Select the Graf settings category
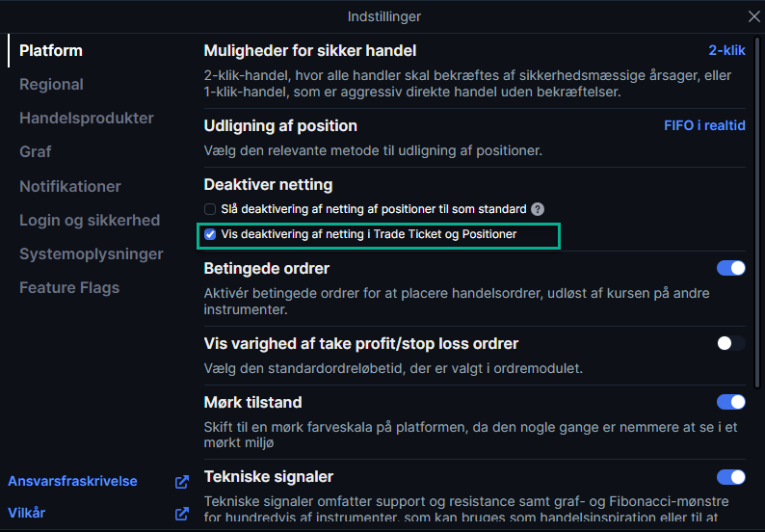Image resolution: width=765 pixels, height=532 pixels. click(x=35, y=151)
